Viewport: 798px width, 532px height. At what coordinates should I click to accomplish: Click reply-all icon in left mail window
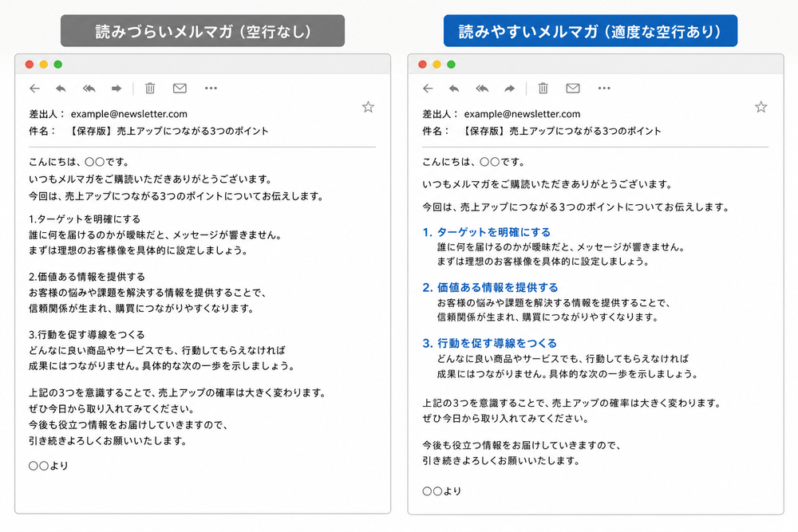tap(89, 89)
